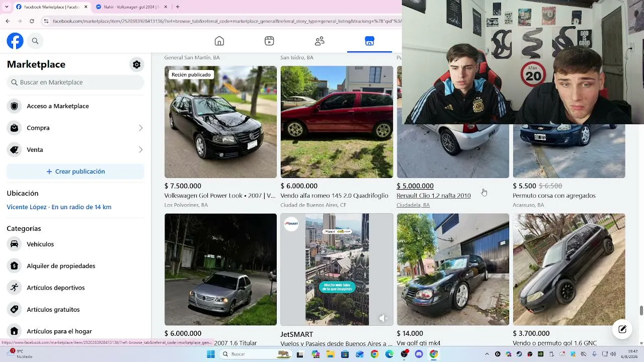Open Vehículos category
The image size is (644, 362).
point(75,244)
